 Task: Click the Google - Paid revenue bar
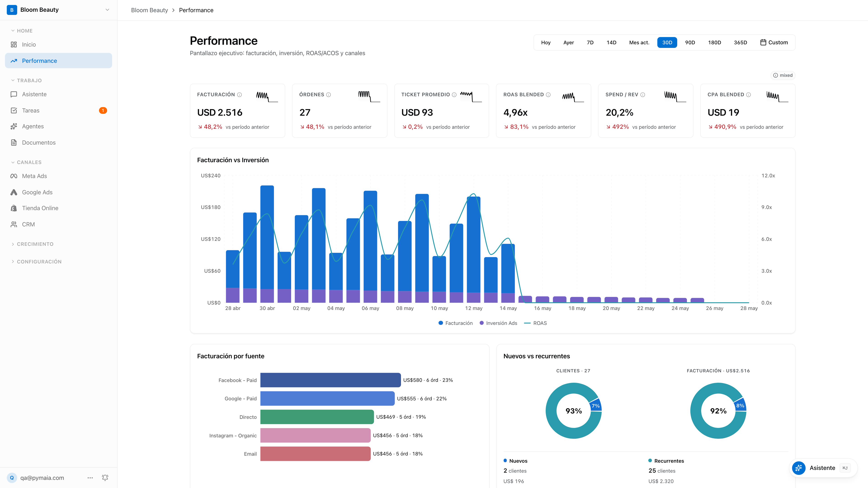[x=328, y=398]
